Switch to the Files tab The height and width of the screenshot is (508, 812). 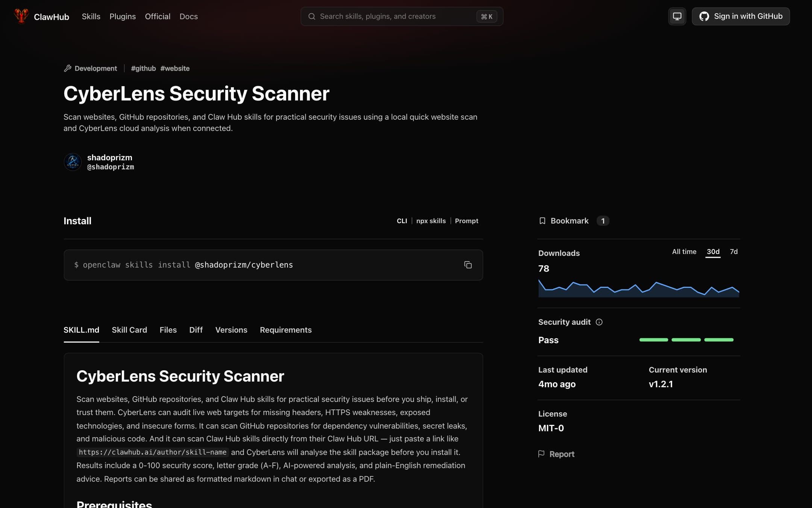[x=168, y=330]
